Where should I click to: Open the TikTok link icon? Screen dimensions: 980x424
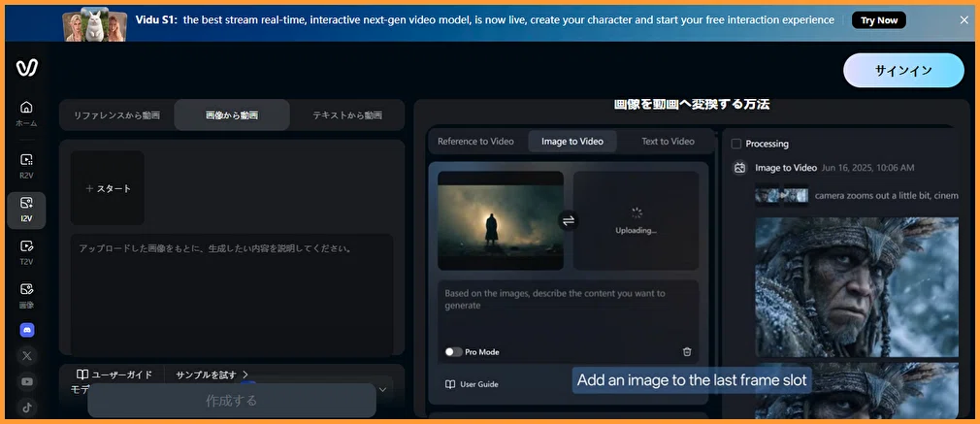pyautogui.click(x=27, y=408)
